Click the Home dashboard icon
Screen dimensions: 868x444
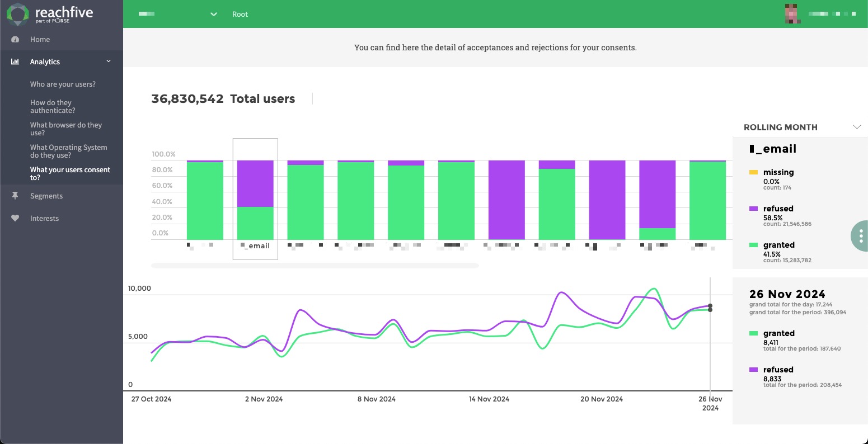click(x=15, y=39)
